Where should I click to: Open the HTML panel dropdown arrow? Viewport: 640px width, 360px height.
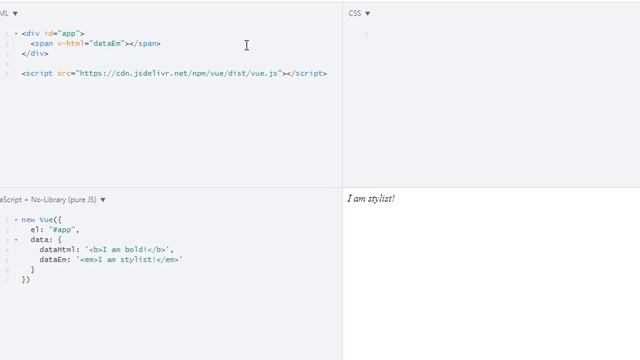[x=15, y=13]
